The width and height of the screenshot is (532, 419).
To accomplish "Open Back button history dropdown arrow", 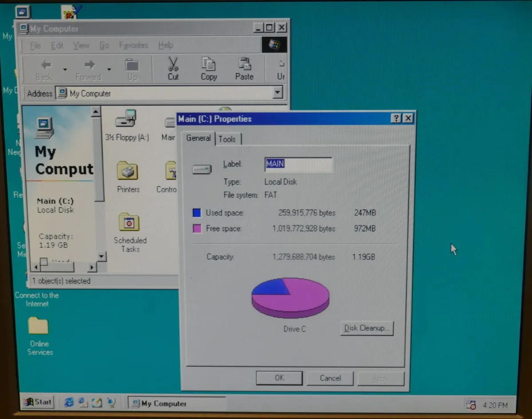I will pyautogui.click(x=65, y=70).
